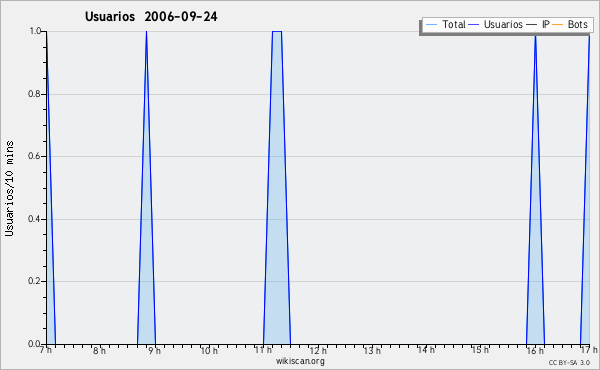Click the 17 h x-axis tick label
Viewport: 600px width, 370px height.
pyautogui.click(x=589, y=350)
